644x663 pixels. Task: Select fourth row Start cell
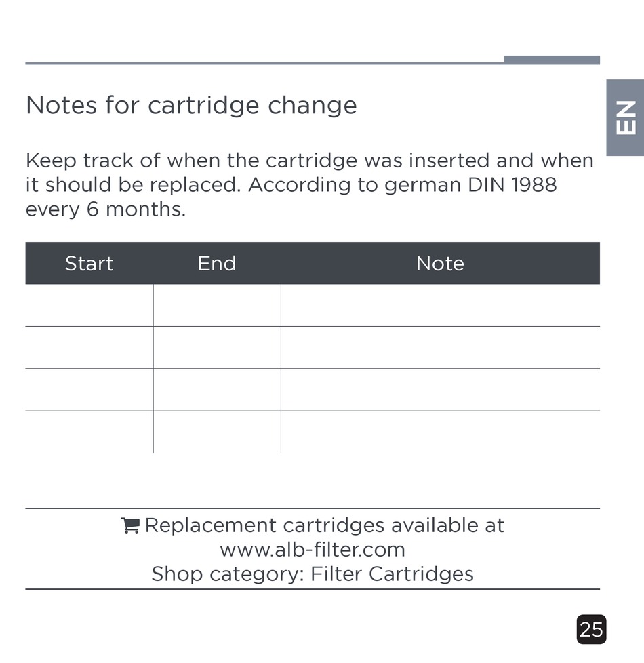(x=89, y=432)
